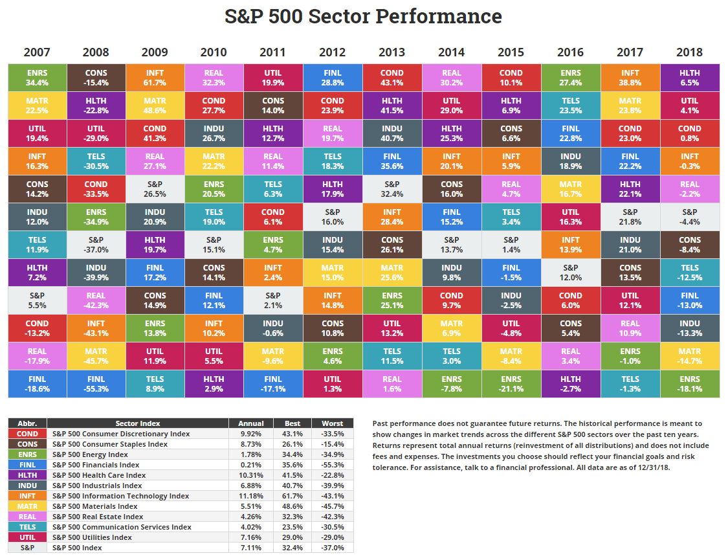Select the 2016 TELS 23.5% cell
Viewport: 728px width, 560px height.
click(571, 106)
